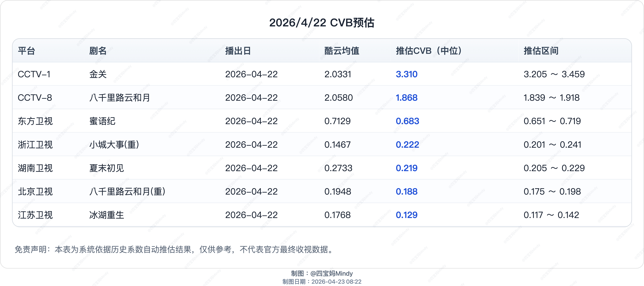644x286 pixels.
Task: Select the 冰湖重生 drama name cell
Action: coord(107,215)
